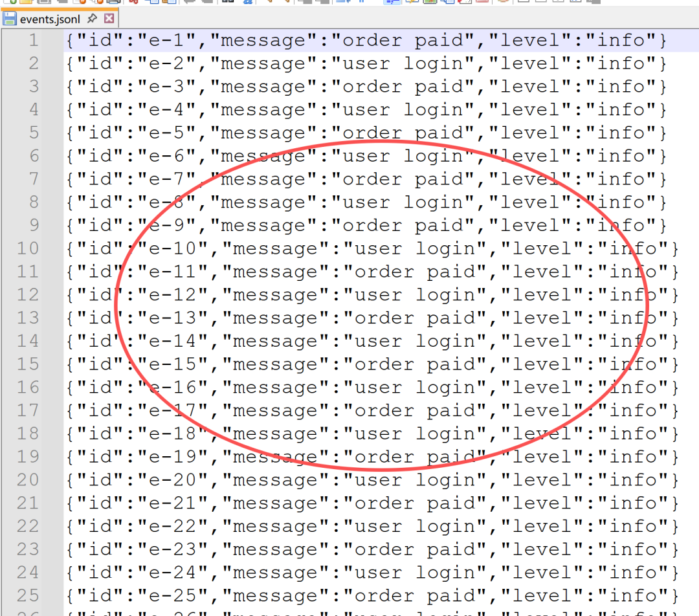
Task: Select line via line number 24 in margin
Action: point(28,574)
